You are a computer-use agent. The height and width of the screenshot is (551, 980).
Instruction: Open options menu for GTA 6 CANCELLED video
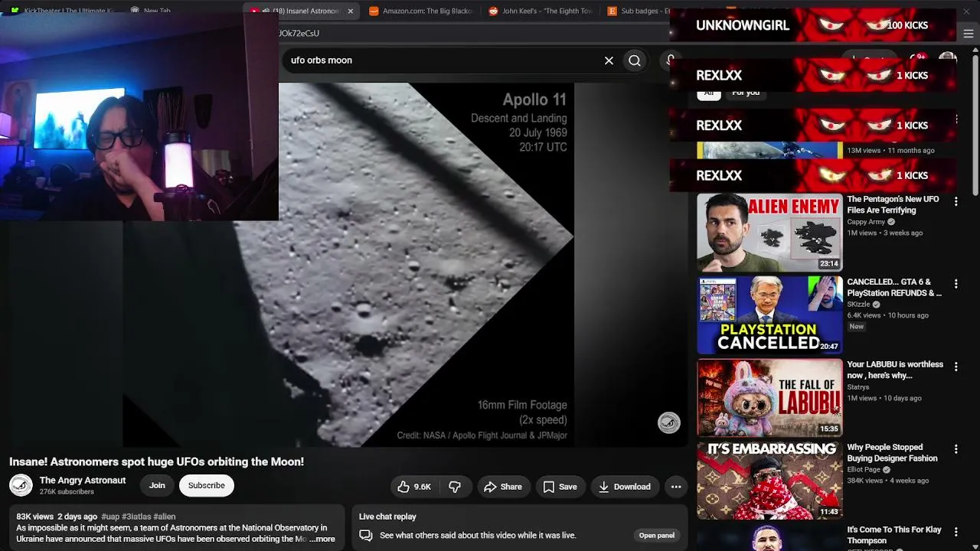[955, 284]
